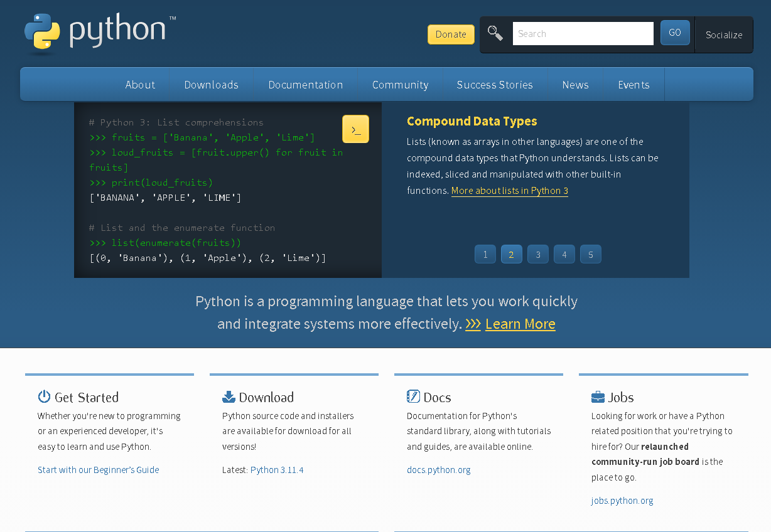The image size is (771, 532).
Task: Open Start with our Beginner's Guide link
Action: (x=99, y=470)
